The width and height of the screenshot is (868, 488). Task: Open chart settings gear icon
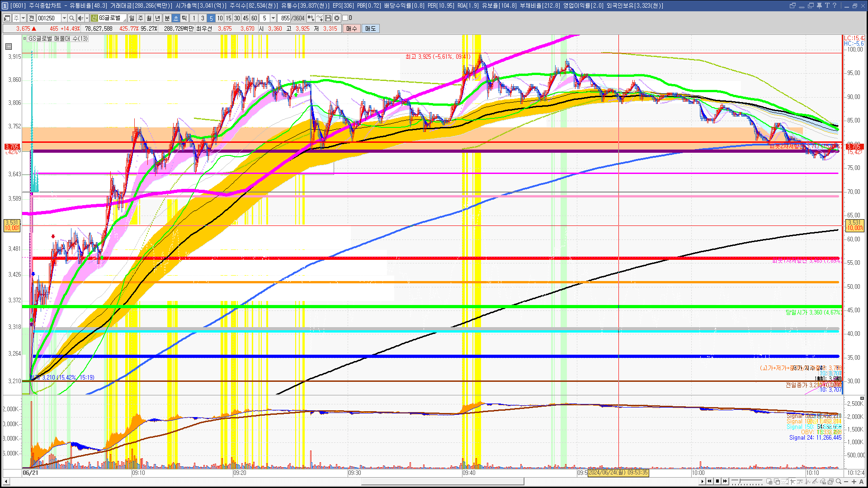tap(337, 18)
